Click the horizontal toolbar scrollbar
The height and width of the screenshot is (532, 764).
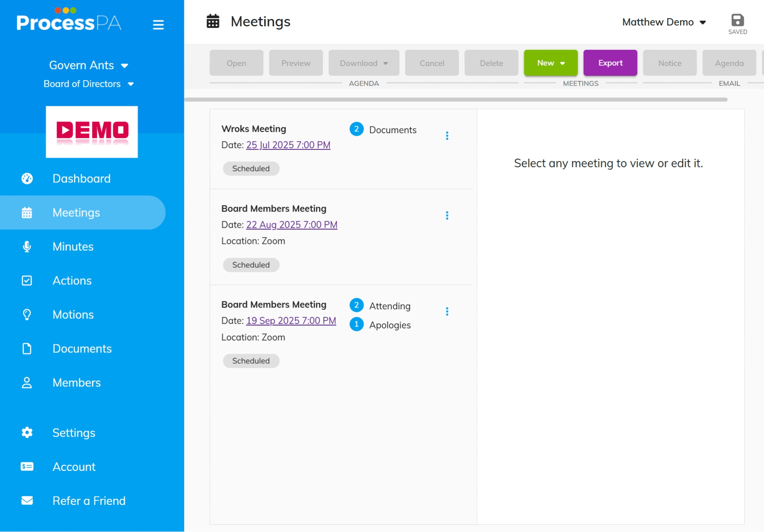[456, 100]
